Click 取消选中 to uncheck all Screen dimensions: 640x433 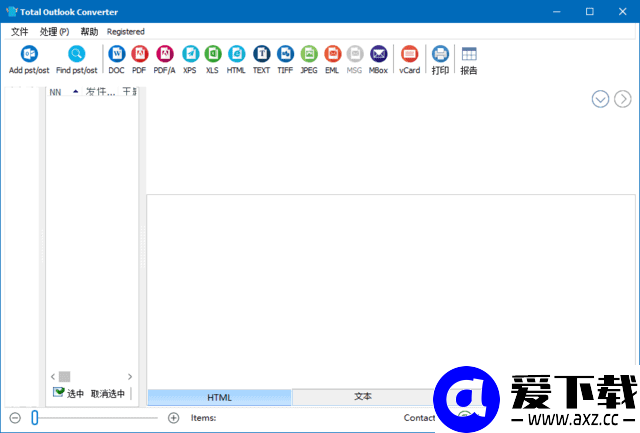pyautogui.click(x=108, y=393)
